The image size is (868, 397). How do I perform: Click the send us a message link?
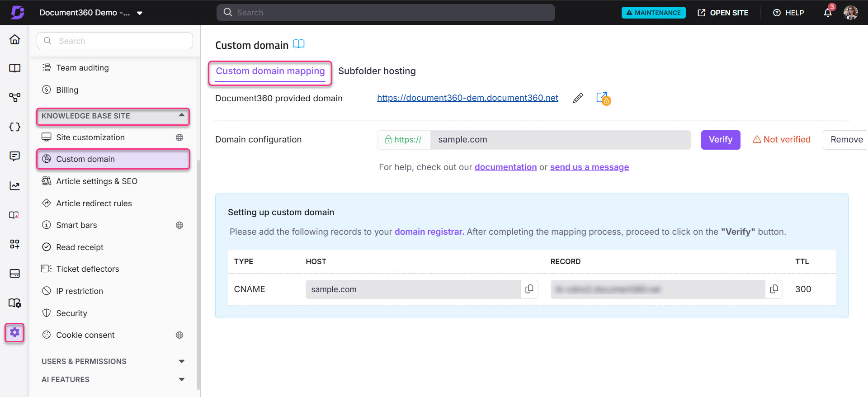(590, 167)
